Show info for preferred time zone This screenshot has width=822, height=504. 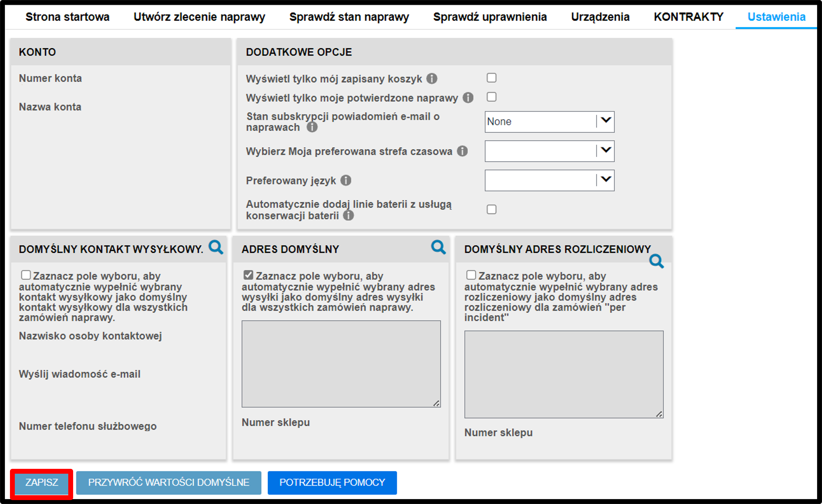[x=462, y=151]
